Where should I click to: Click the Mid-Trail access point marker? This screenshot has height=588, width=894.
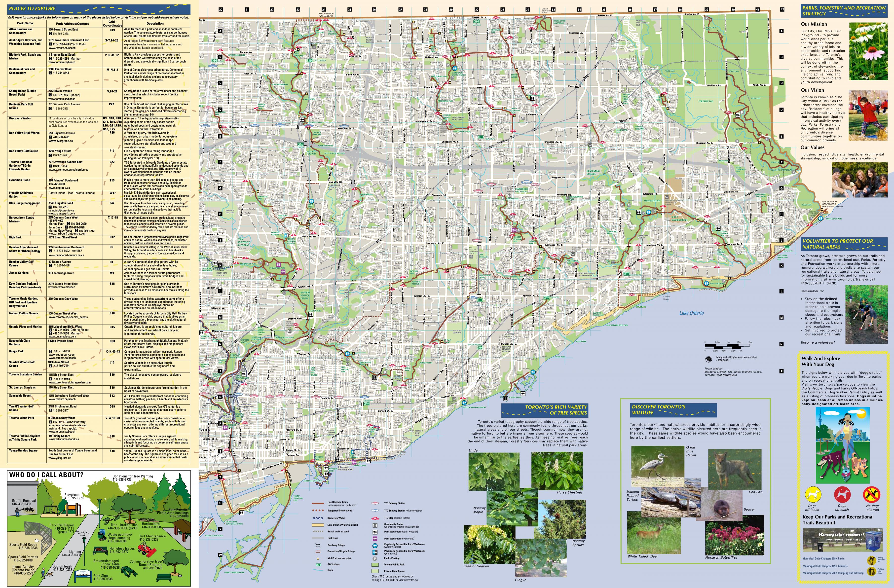(318, 559)
